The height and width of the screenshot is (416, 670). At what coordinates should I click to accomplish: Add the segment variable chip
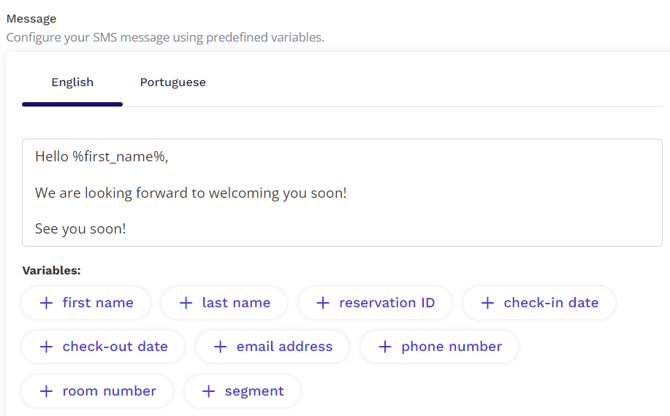click(x=242, y=391)
